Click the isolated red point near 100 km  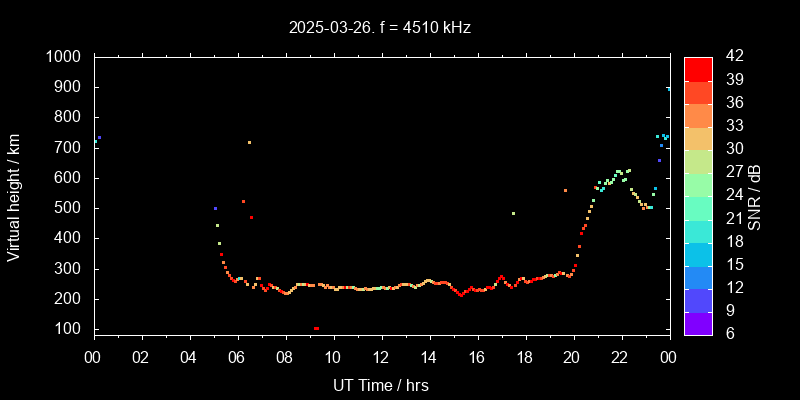pyautogui.click(x=316, y=328)
